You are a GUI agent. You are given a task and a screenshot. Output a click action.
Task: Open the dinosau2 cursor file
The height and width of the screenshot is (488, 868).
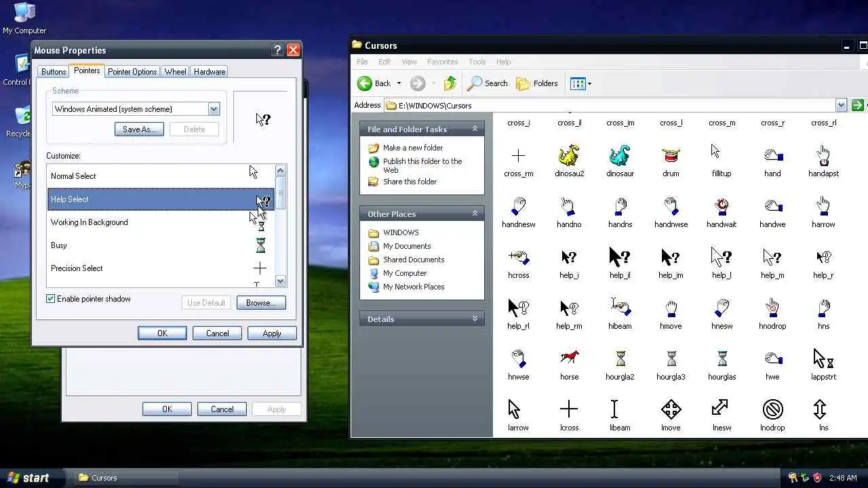tap(569, 156)
